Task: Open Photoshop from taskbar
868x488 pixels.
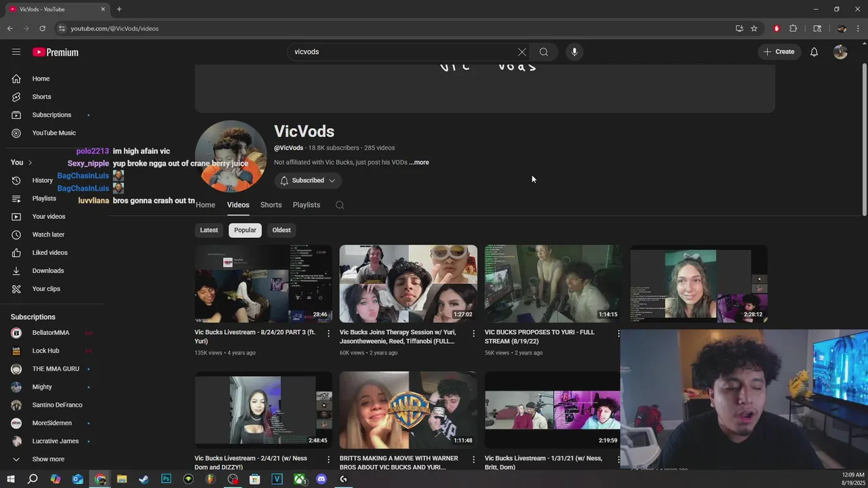Action: (166, 479)
